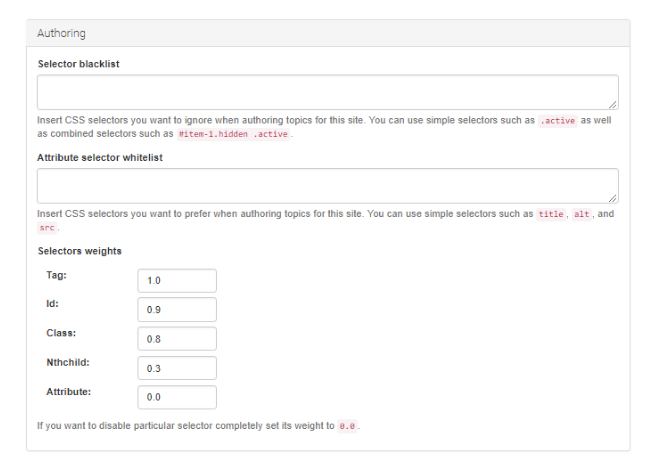Focus the Selector blacklist text area
The image size is (651, 463).
click(328, 92)
